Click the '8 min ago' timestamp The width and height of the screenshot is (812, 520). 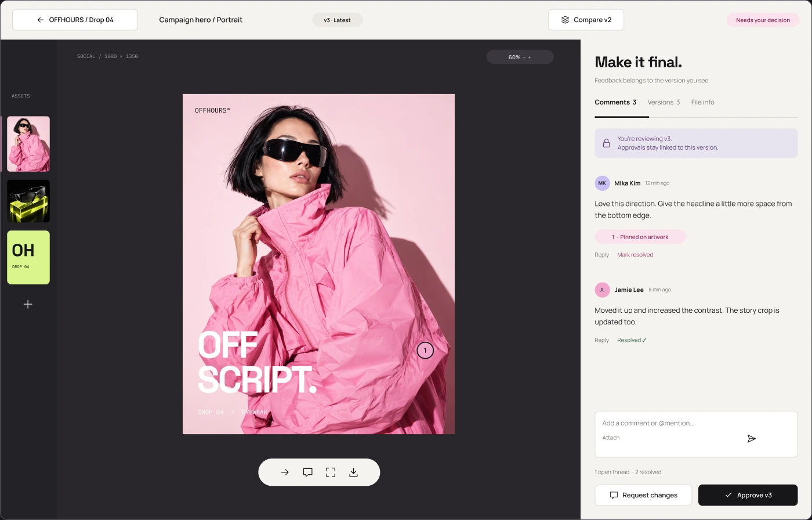[659, 290]
